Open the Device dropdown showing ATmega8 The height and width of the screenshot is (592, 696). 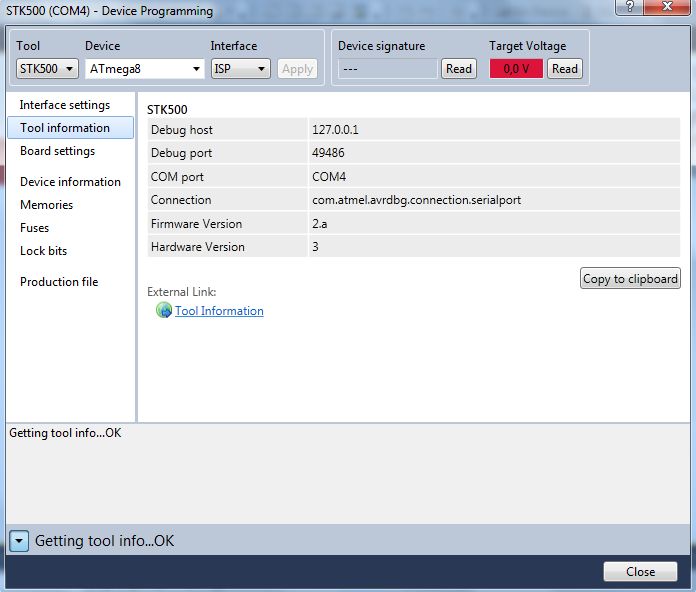pyautogui.click(x=145, y=69)
